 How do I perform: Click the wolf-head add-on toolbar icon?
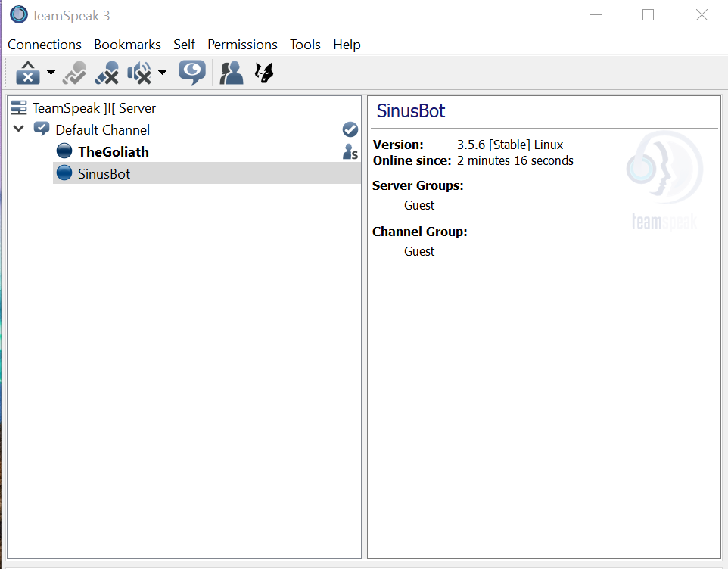tap(264, 73)
